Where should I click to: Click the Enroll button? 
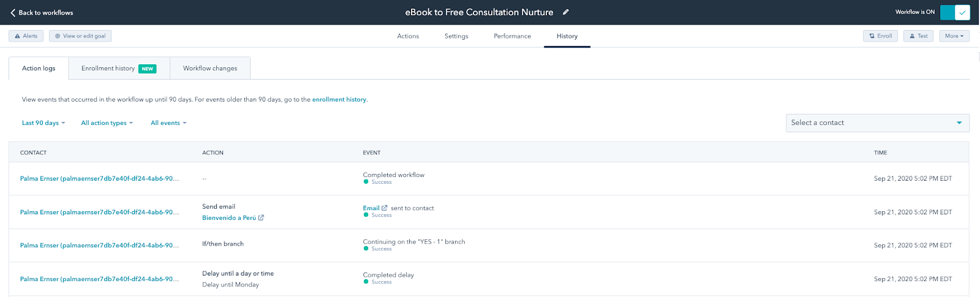coord(880,36)
